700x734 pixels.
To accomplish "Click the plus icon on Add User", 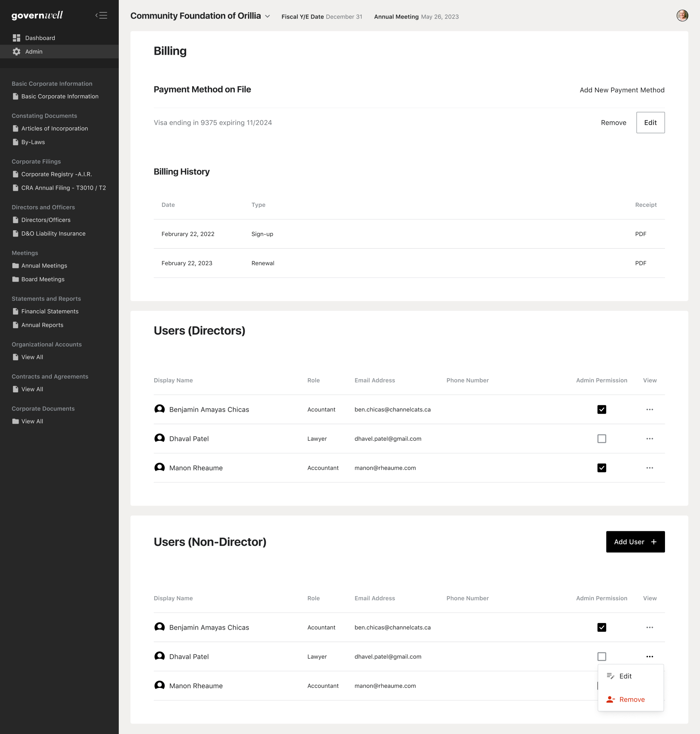I will pos(654,542).
